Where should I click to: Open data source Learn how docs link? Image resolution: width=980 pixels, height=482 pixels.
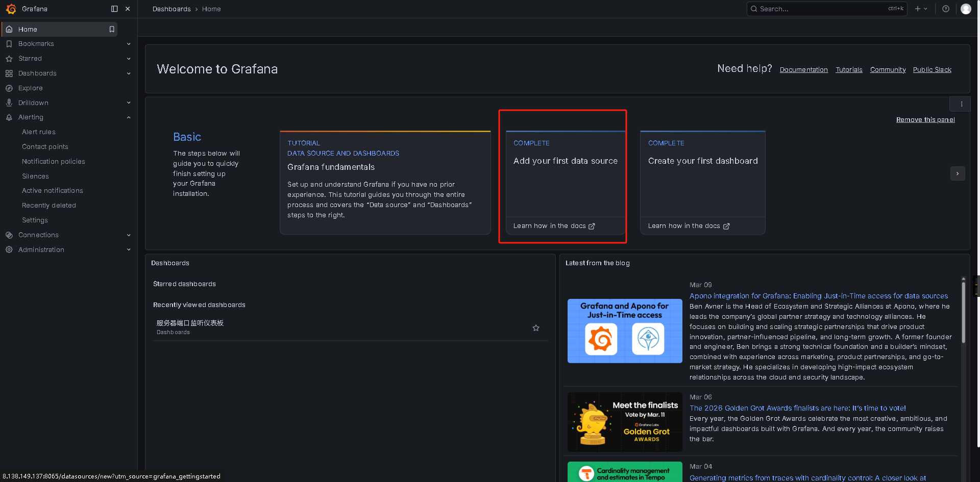pyautogui.click(x=554, y=226)
